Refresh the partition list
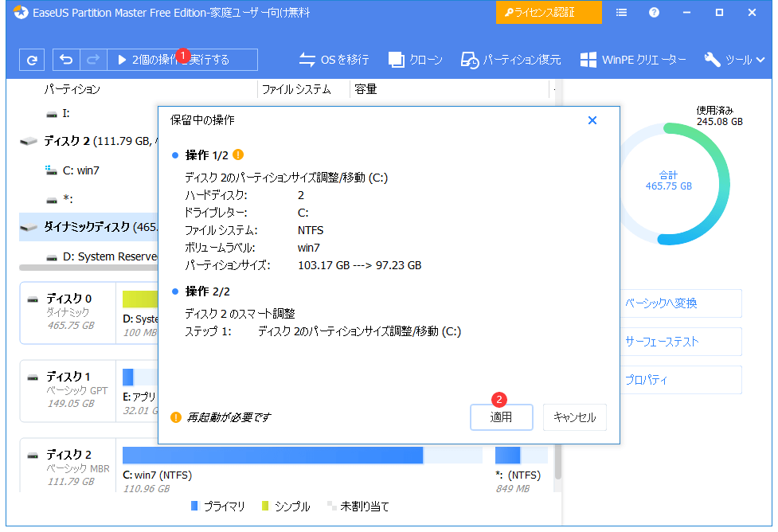Image resolution: width=778 pixels, height=532 pixels. pos(32,59)
